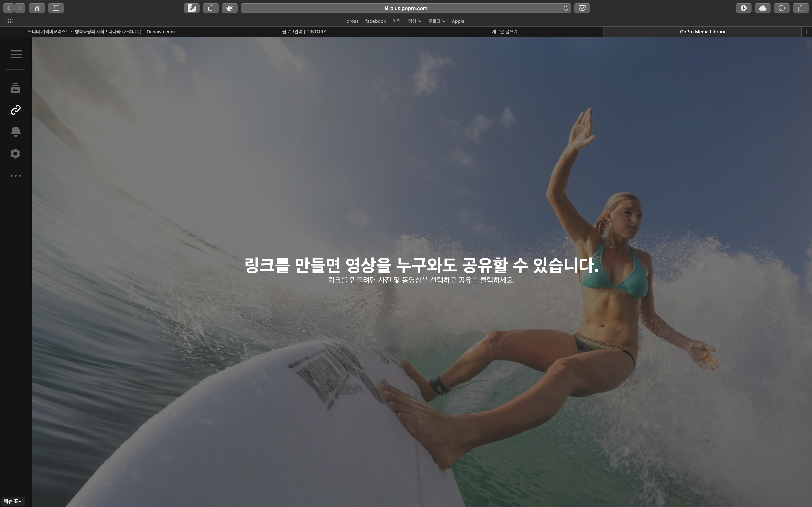Expand the 블로그 bookmarks folder

click(436, 21)
